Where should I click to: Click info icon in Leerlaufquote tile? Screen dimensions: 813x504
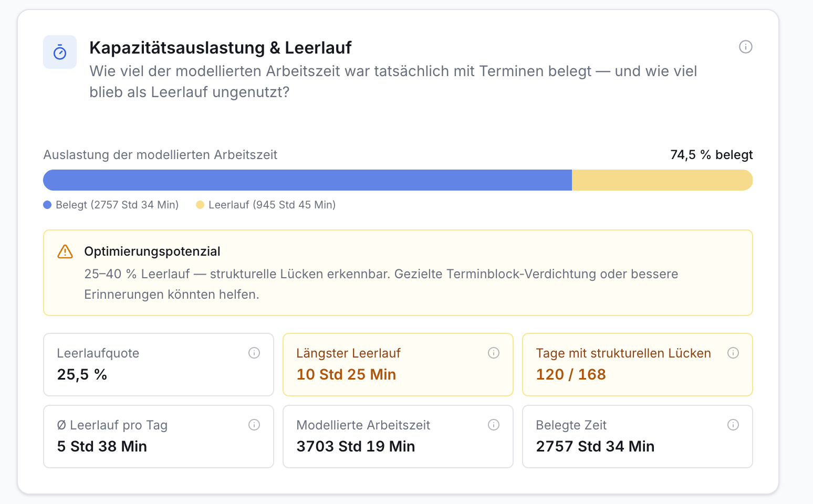[x=254, y=353]
